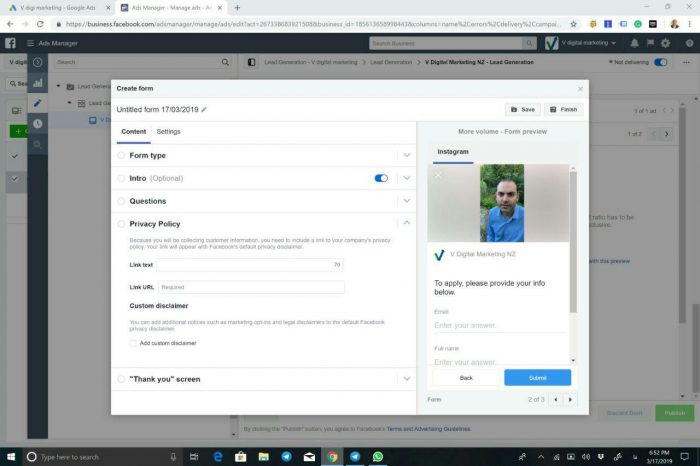Click the Finish button
This screenshot has height=466, width=700.
563,109
